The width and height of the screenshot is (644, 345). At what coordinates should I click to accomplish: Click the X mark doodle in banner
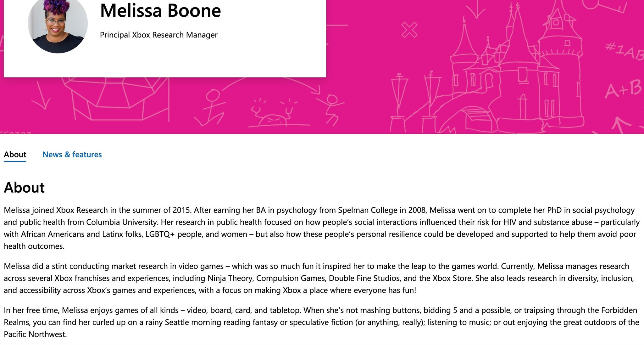coord(409,30)
